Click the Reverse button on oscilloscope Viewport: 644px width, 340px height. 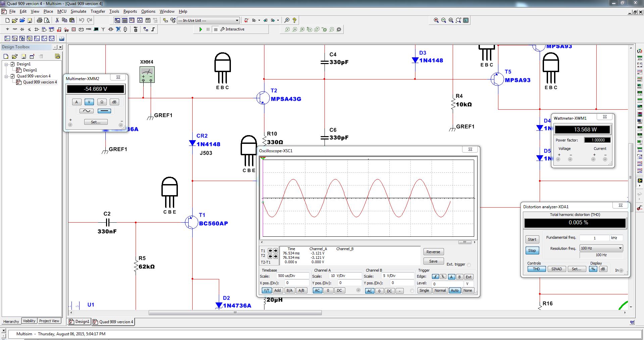tap(433, 252)
